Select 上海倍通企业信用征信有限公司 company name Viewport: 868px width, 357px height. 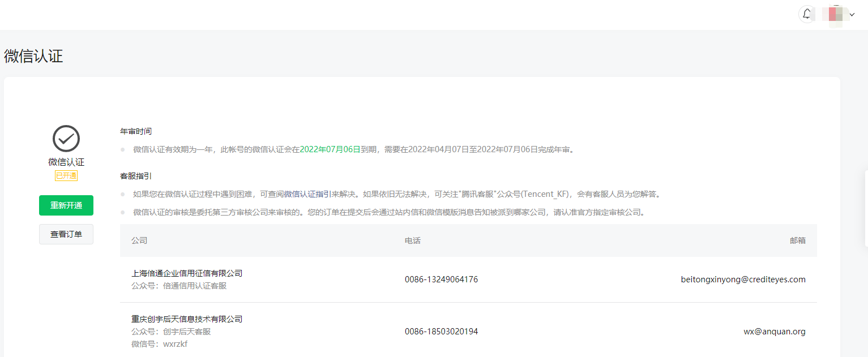pos(187,273)
